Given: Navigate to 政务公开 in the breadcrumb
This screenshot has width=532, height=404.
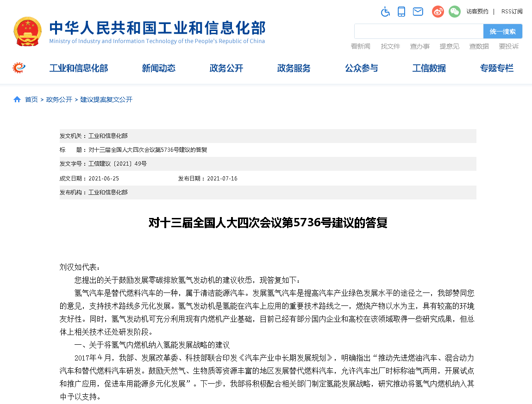Looking at the screenshot, I should [x=59, y=99].
